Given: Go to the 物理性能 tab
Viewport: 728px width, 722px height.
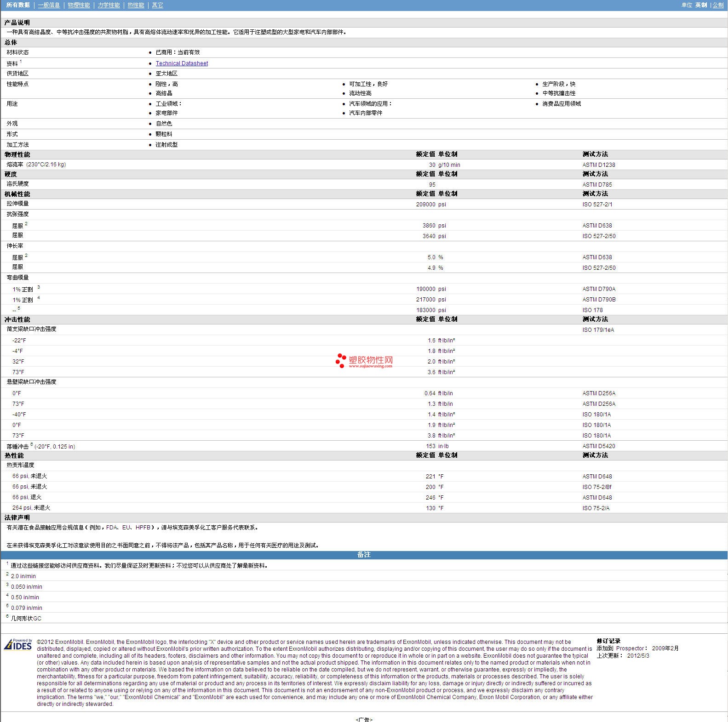Looking at the screenshot, I should pyautogui.click(x=79, y=5).
